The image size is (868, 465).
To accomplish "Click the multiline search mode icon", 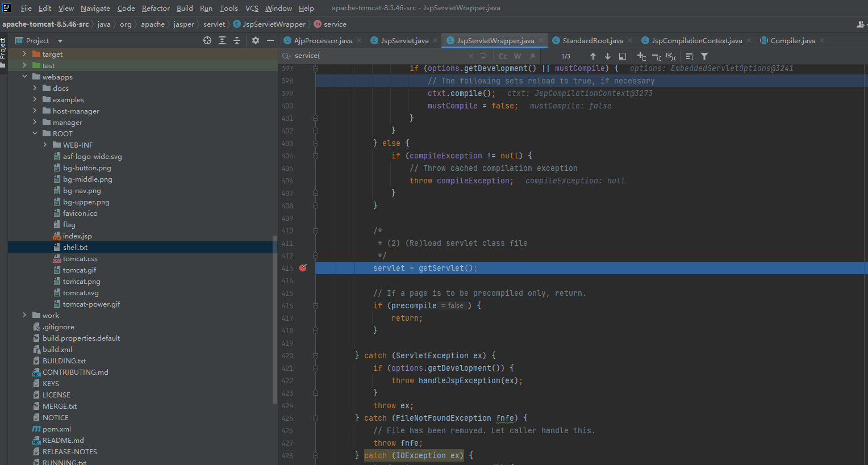I will click(690, 56).
